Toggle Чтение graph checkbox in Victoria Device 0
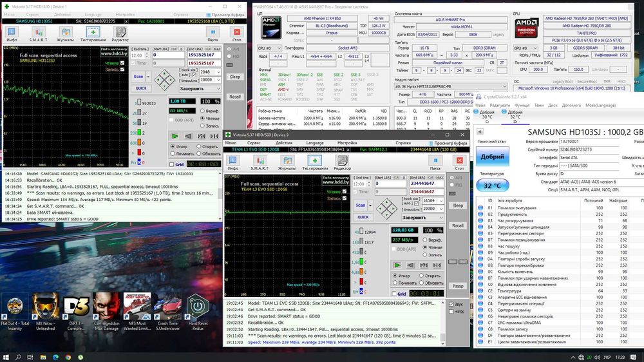Screen dimensions: 644x362 (344, 191)
